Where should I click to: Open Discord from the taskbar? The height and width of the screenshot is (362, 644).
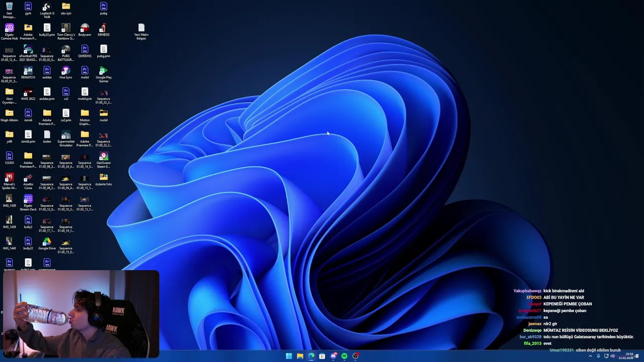333,356
